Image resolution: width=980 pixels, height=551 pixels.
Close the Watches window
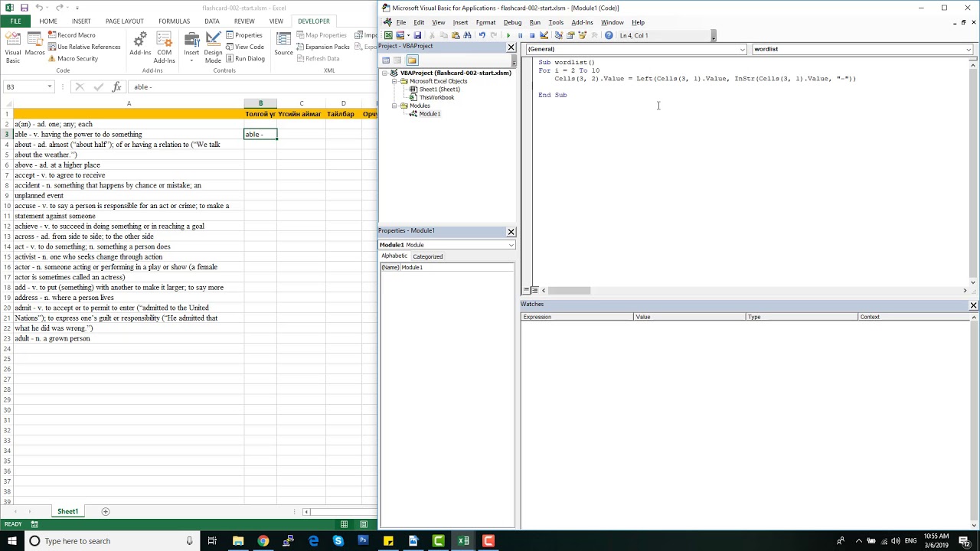973,305
